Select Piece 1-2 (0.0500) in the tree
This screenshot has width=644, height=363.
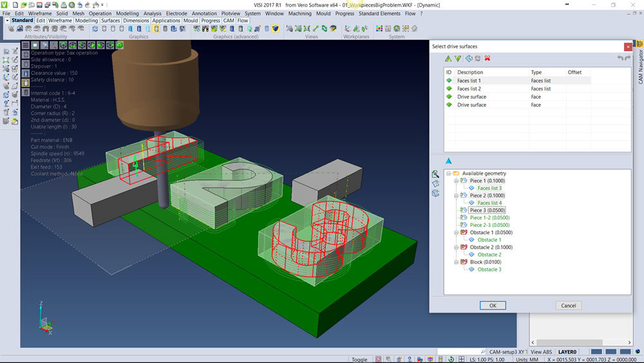[x=489, y=217]
